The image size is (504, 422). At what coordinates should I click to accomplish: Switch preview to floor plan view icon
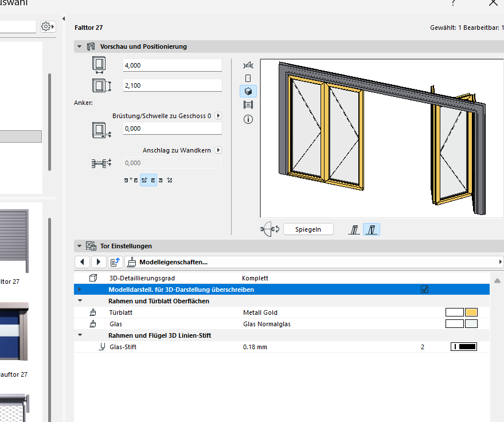248,65
